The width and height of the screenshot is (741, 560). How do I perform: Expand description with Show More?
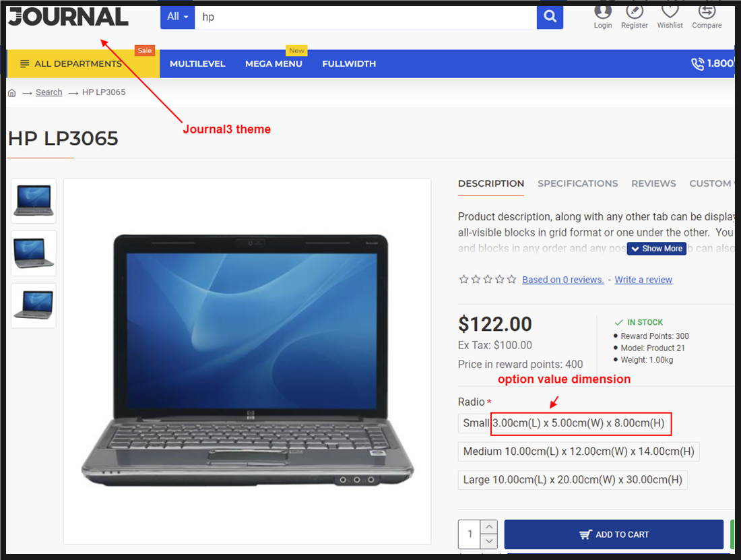(657, 249)
